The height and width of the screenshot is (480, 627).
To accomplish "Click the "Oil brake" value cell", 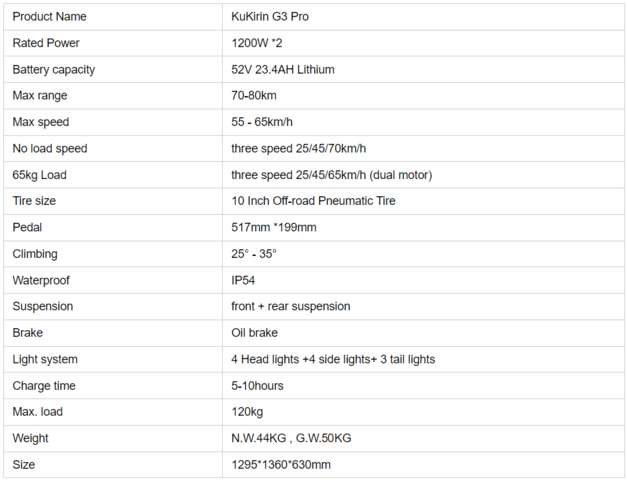I will click(254, 333).
